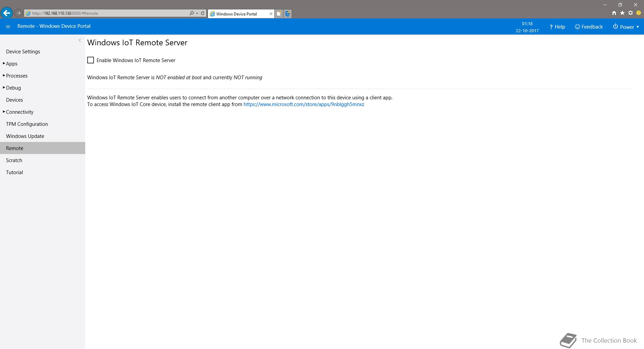644x349 pixels.
Task: Toggle the hamburger navigation menu
Action: point(8,27)
